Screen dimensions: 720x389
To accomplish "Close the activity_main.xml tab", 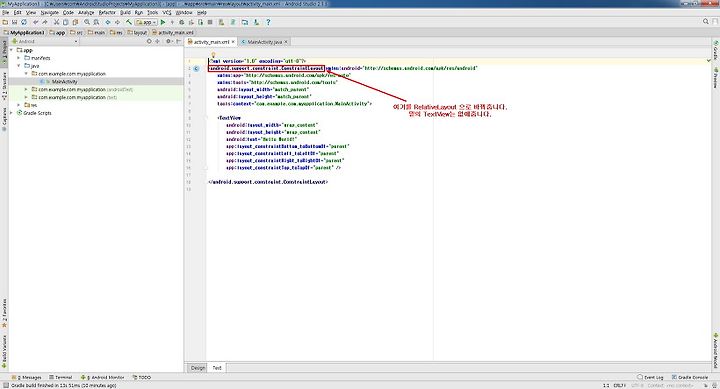I will click(x=233, y=42).
